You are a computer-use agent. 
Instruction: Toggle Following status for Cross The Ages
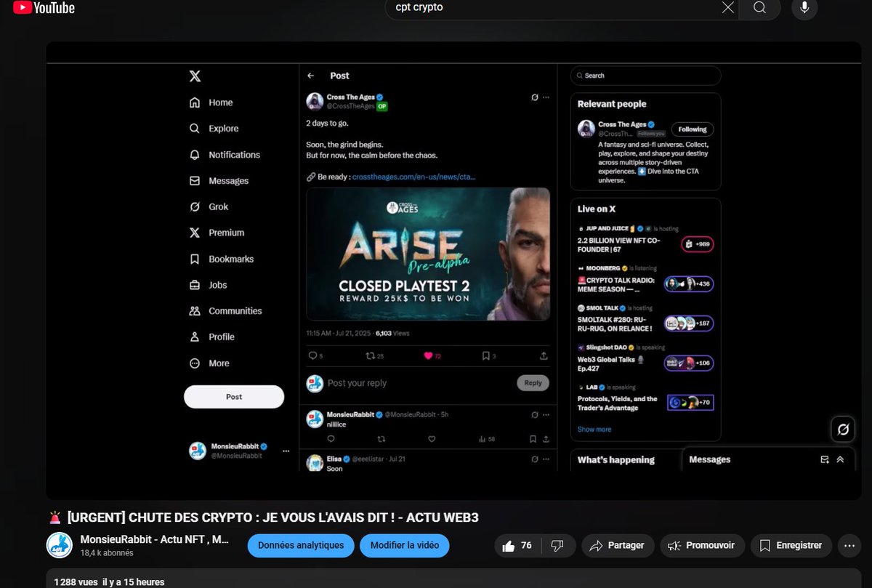pos(692,129)
